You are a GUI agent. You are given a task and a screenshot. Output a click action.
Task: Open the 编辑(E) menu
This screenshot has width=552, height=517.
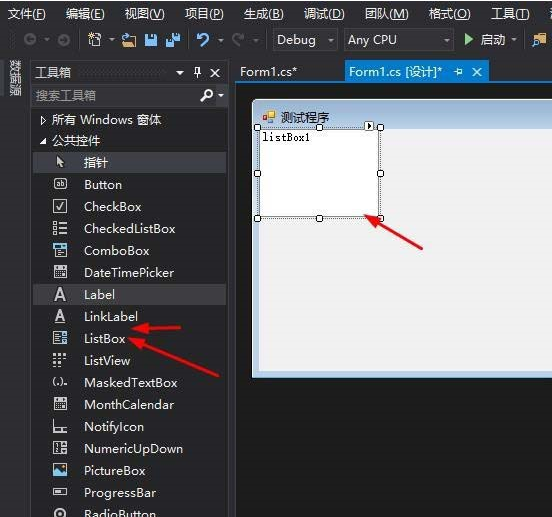click(85, 14)
